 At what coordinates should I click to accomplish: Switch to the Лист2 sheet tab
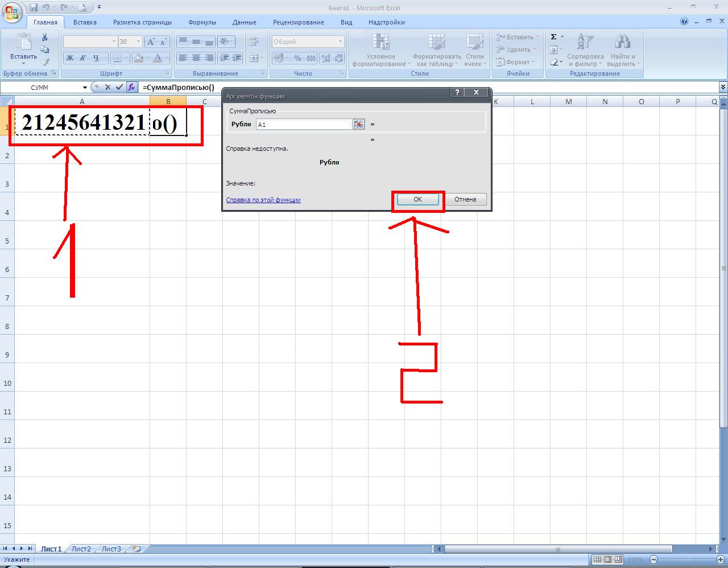coord(81,549)
